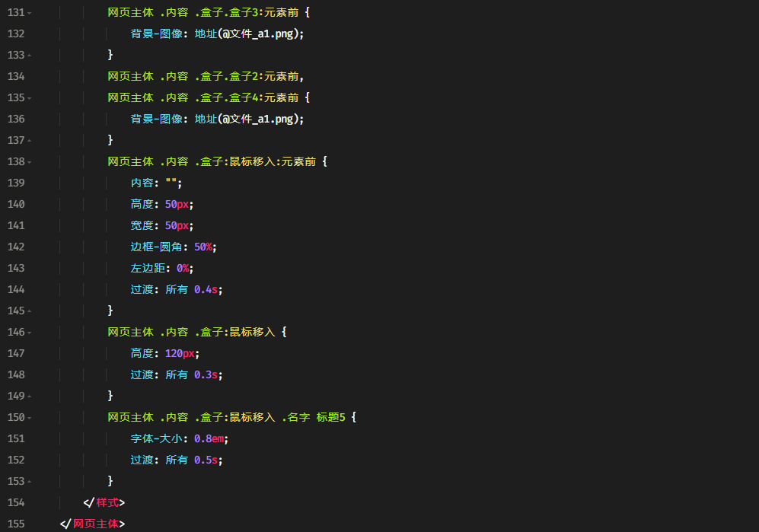Viewport: 759px width, 532px height.
Task: Click the .盒子:鼠标移入 selector on line 146
Action: [234, 332]
